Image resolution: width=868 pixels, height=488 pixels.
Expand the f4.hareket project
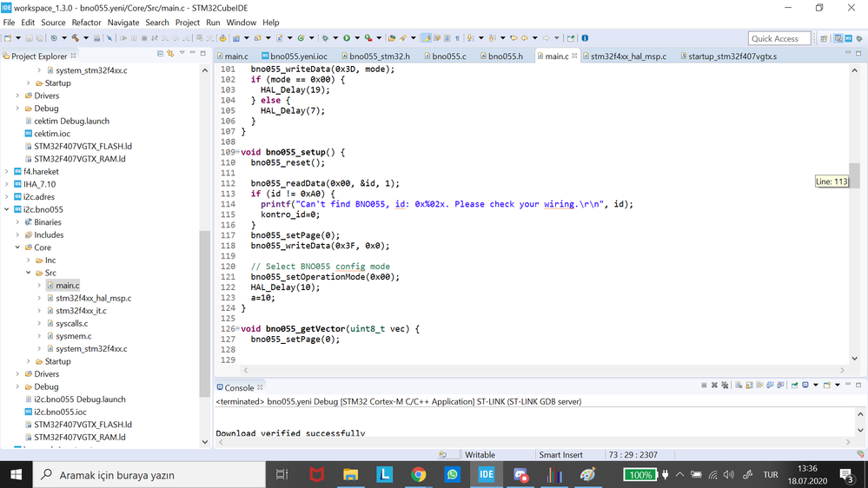(x=7, y=172)
